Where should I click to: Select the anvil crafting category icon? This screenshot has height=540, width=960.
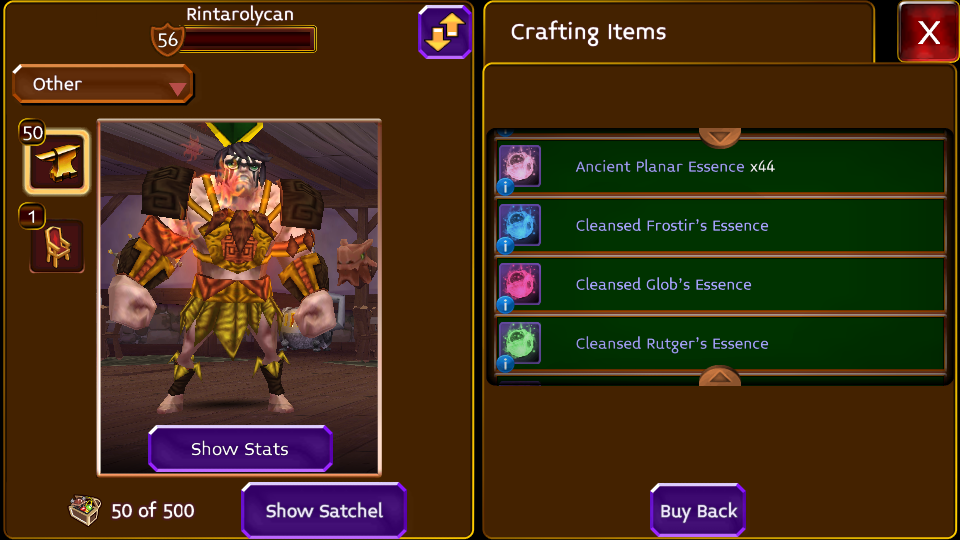(x=56, y=162)
